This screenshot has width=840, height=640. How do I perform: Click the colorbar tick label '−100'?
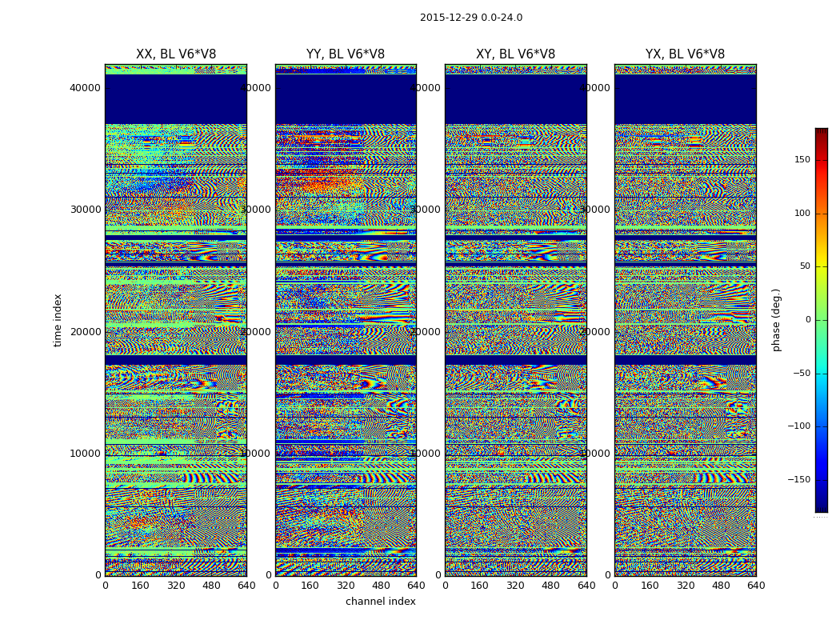(x=798, y=426)
